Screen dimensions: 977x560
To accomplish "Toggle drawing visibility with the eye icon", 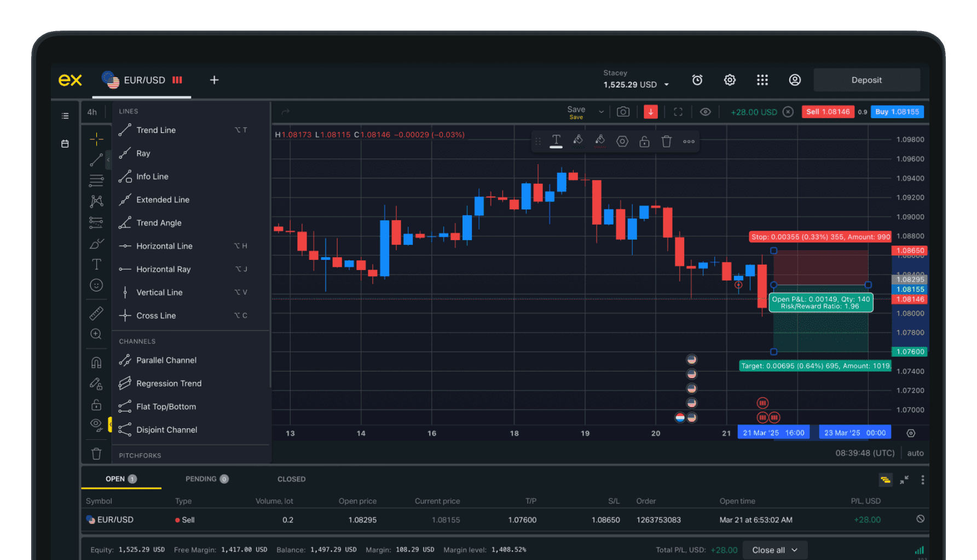I will tap(705, 112).
